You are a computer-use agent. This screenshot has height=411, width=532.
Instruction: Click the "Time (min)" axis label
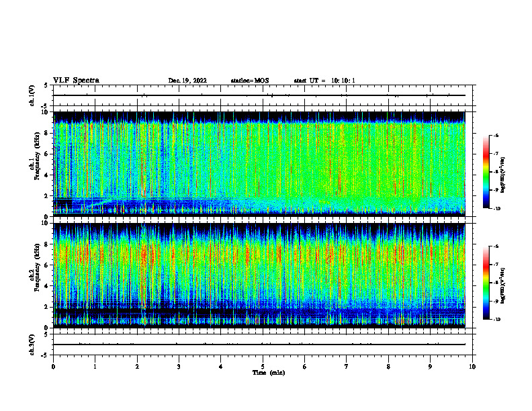[269, 373]
